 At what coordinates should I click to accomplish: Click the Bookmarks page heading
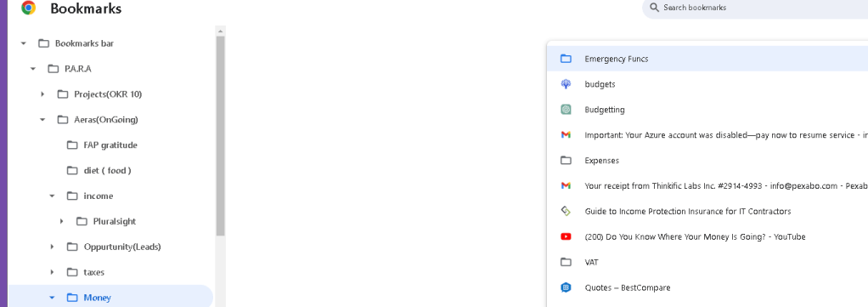tap(86, 9)
